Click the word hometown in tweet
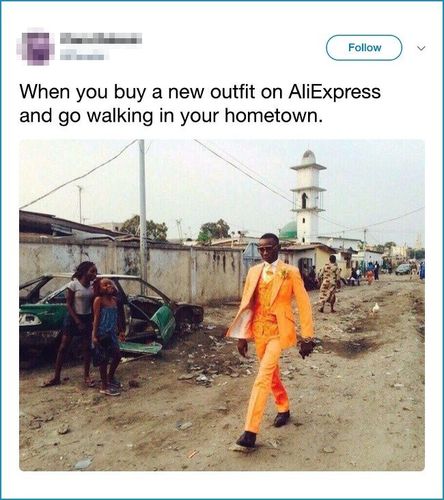Image resolution: width=444 pixels, height=500 pixels. tap(271, 115)
